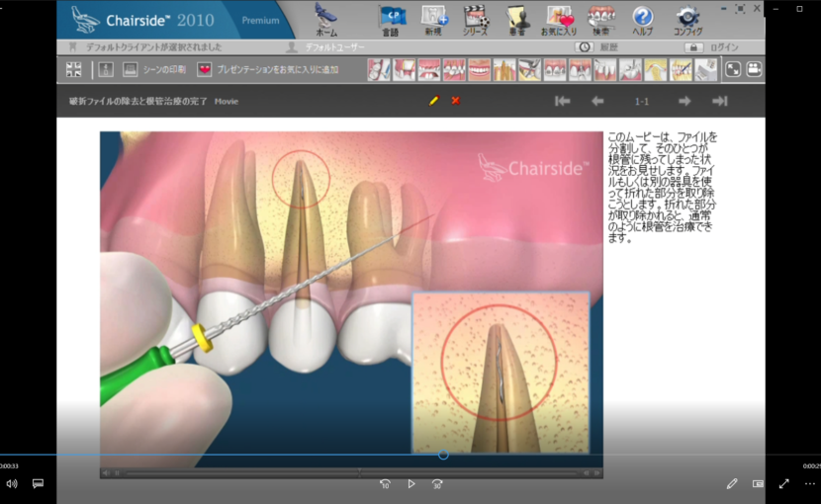
Task: Toggle video player fullscreen arrows
Action: [783, 484]
